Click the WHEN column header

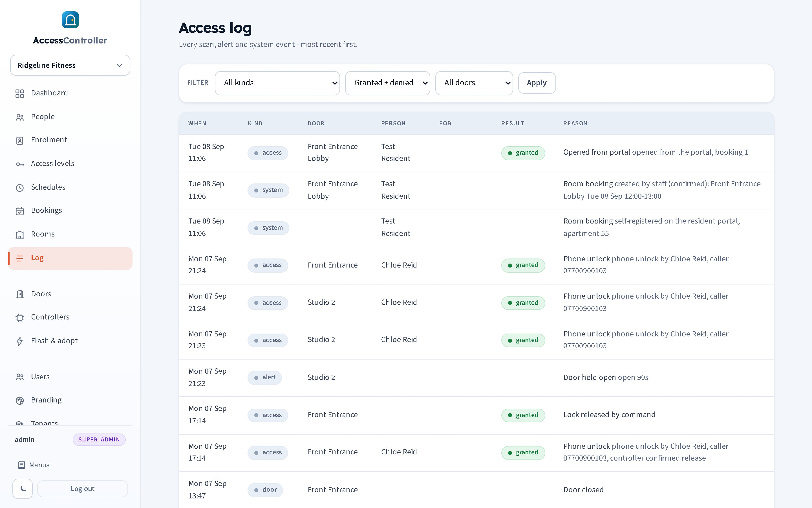coord(197,123)
